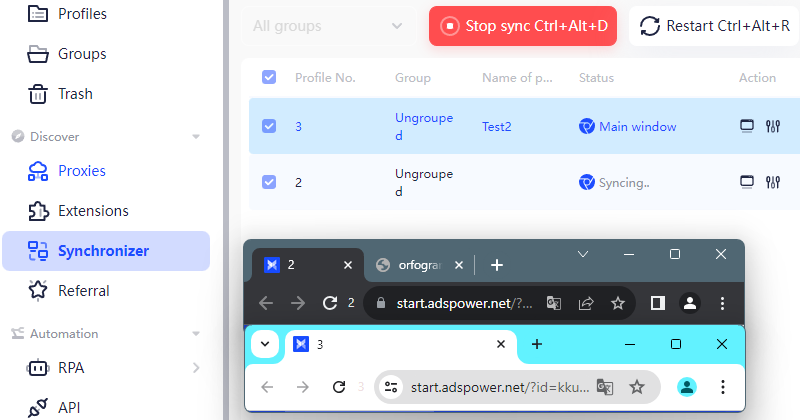Click the API plug icon
Image resolution: width=800 pixels, height=420 pixels.
[x=38, y=408]
